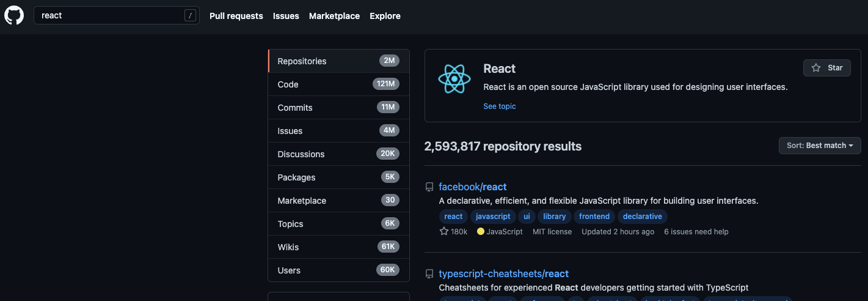
Task: Click the yellow JavaScript language dot
Action: (x=481, y=232)
